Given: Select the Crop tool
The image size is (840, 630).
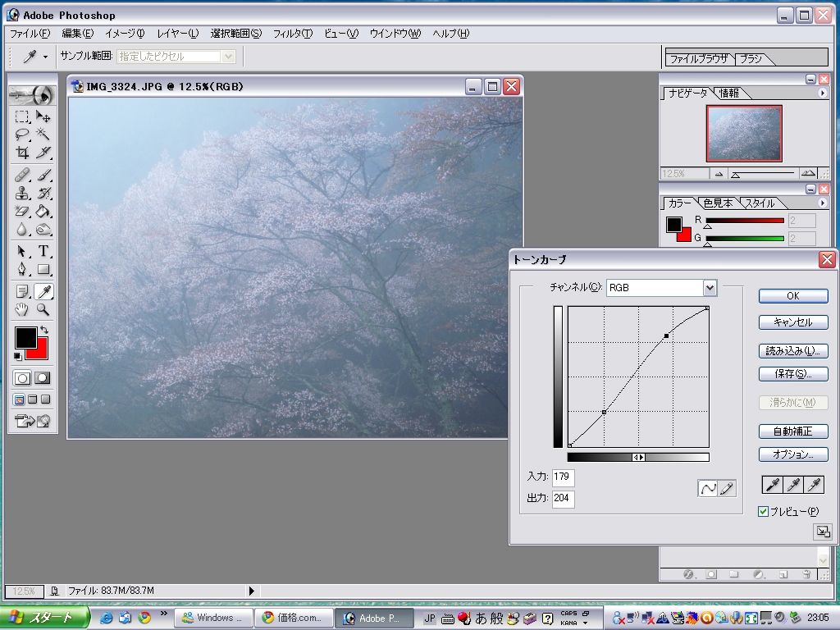Looking at the screenshot, I should coord(22,152).
